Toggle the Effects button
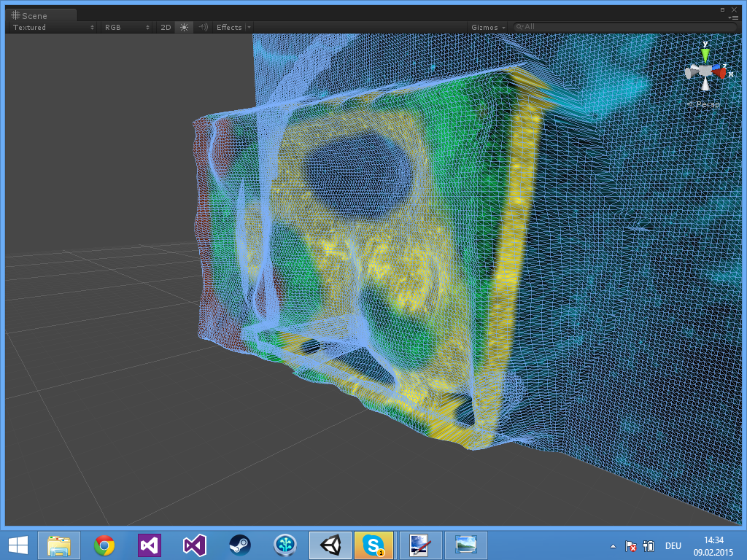Viewport: 747px width, 560px height. [228, 27]
